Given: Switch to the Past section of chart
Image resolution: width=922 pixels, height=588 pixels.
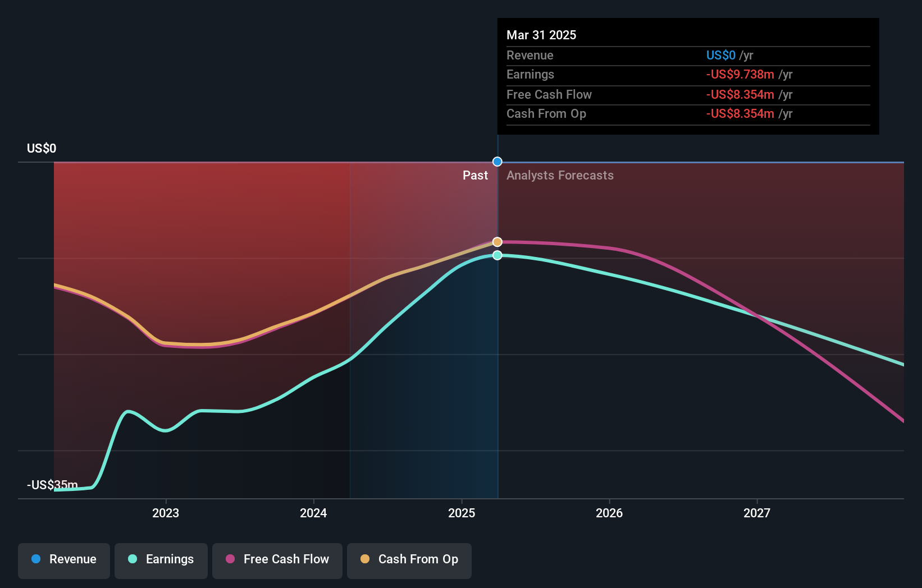Looking at the screenshot, I should tap(476, 175).
